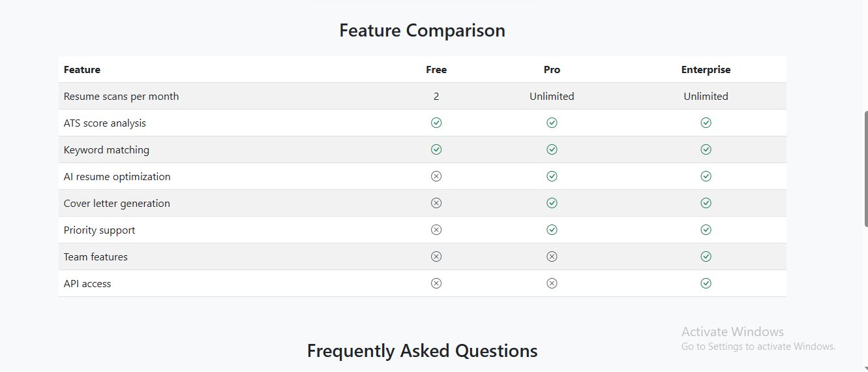Click the Free cross icon for Cover letter generation
The width and height of the screenshot is (868, 372).
tap(436, 203)
